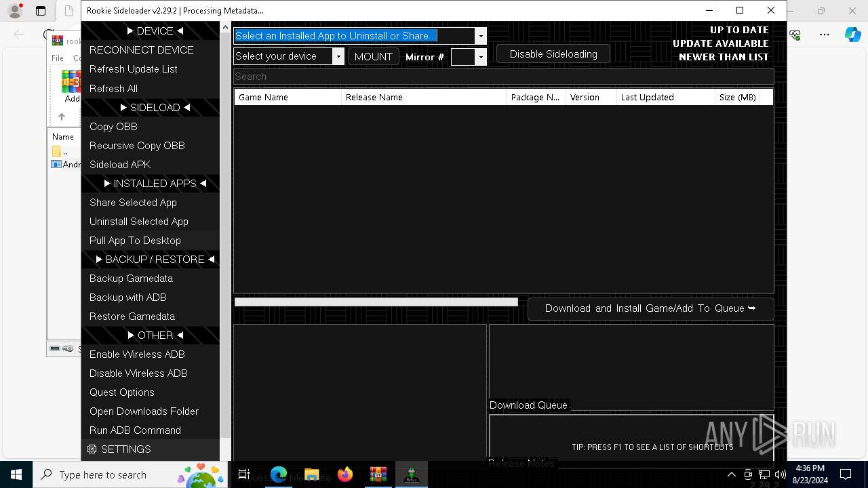
Task: Open the notification center icon
Action: (x=846, y=474)
